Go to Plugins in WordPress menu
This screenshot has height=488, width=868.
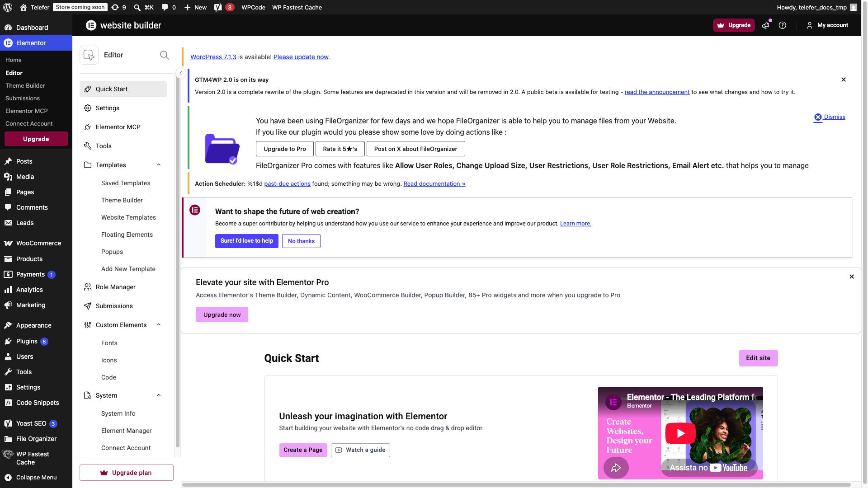coord(36,341)
